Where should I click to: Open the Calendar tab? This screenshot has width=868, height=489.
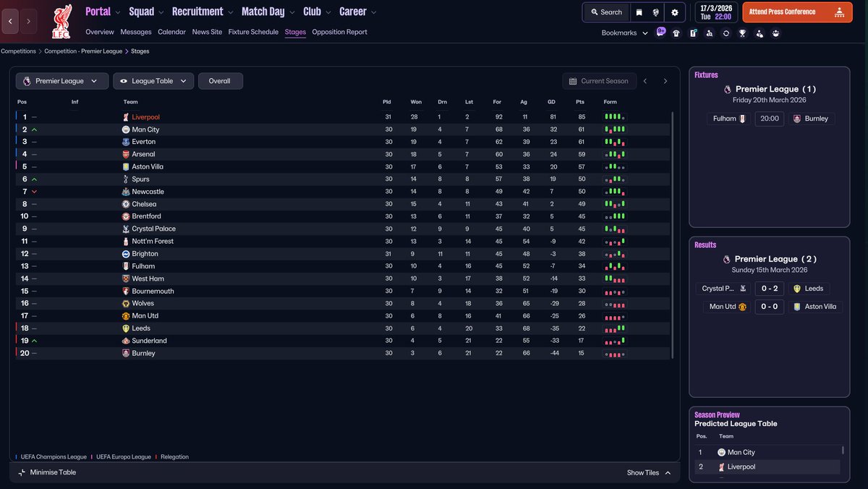(x=171, y=32)
